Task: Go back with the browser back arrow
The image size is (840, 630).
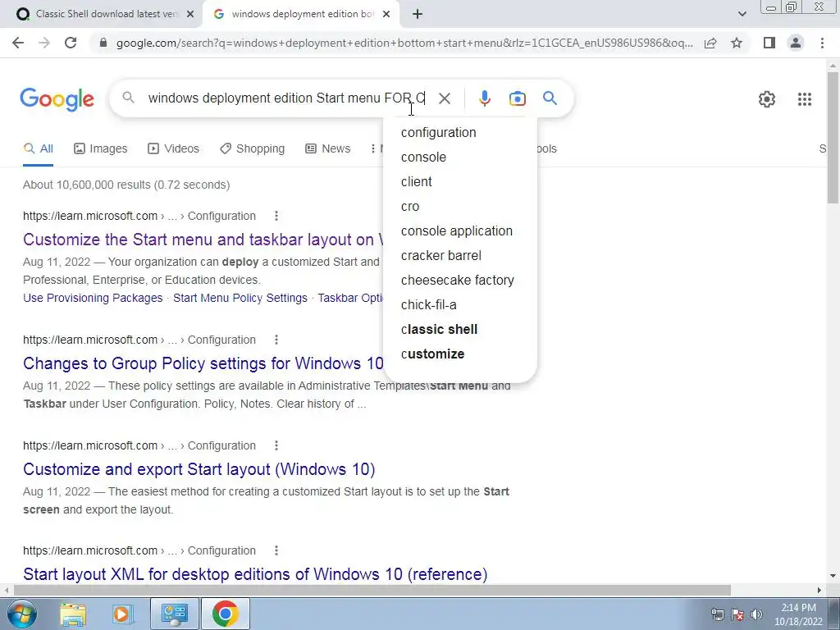Action: pyautogui.click(x=18, y=43)
